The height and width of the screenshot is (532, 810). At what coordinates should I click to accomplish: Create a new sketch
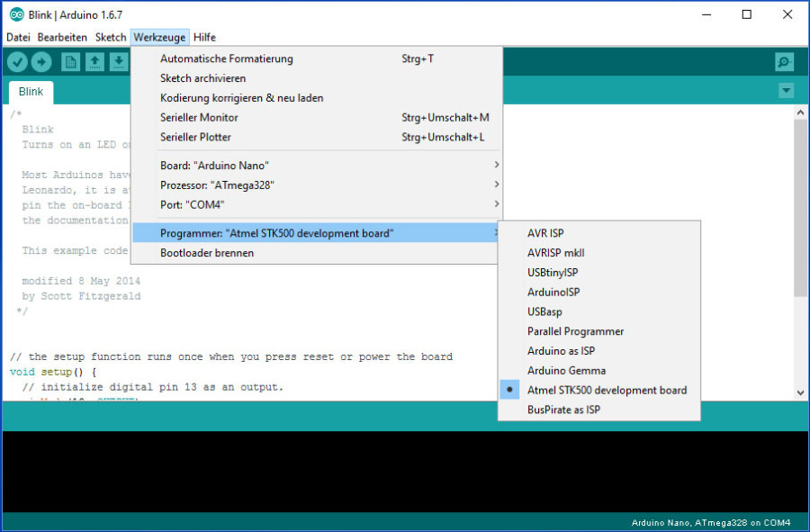tap(70, 61)
